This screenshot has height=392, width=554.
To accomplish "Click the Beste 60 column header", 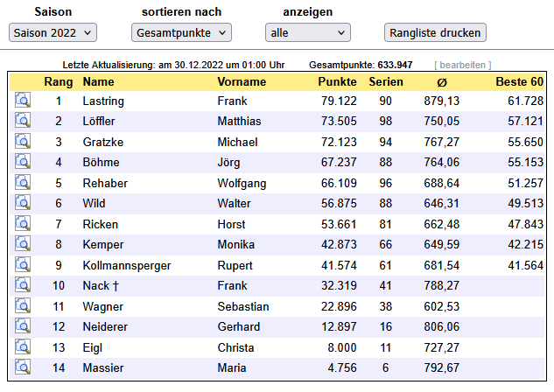I will 519,81.
